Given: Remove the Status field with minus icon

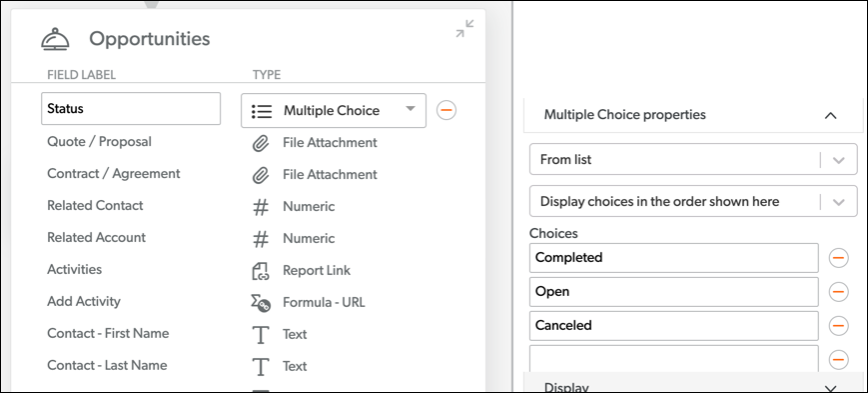Looking at the screenshot, I should (x=446, y=110).
